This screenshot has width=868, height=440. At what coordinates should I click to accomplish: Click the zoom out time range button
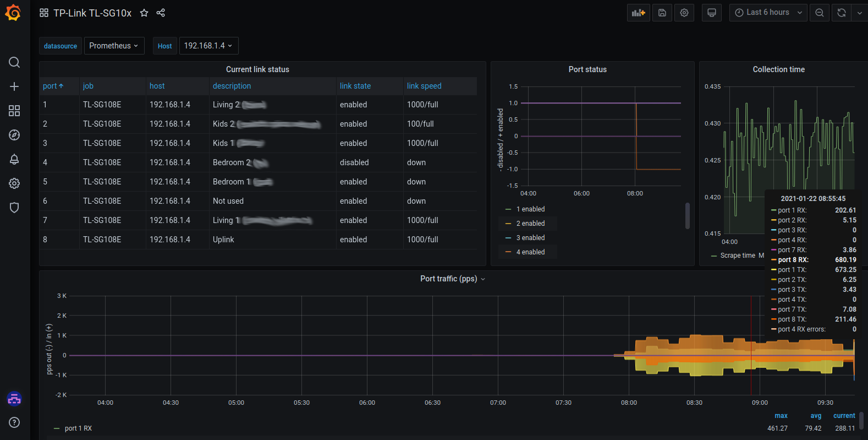tap(820, 13)
